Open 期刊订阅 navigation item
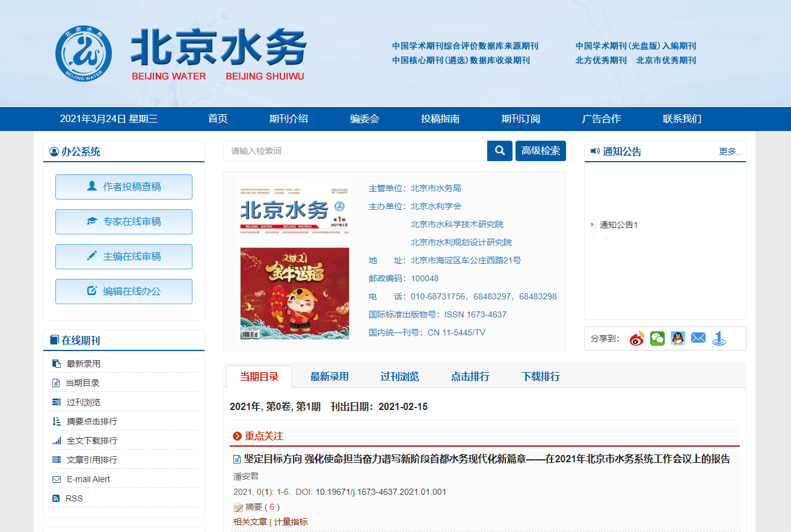791x532 pixels. (521, 119)
